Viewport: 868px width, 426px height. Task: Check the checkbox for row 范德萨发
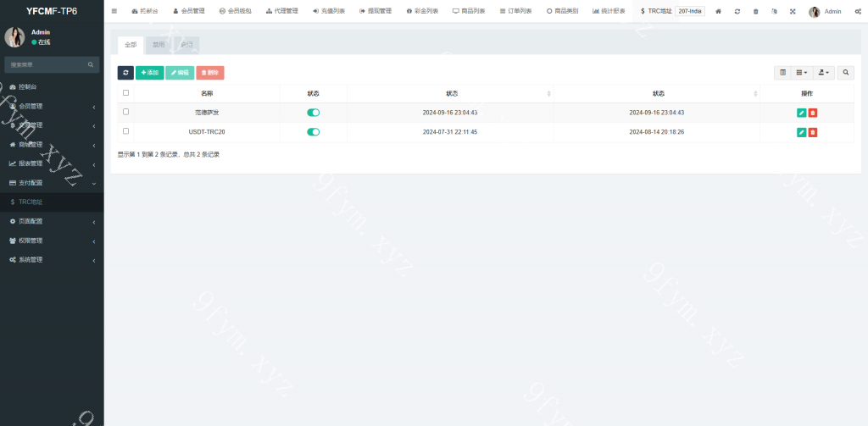[x=125, y=112]
